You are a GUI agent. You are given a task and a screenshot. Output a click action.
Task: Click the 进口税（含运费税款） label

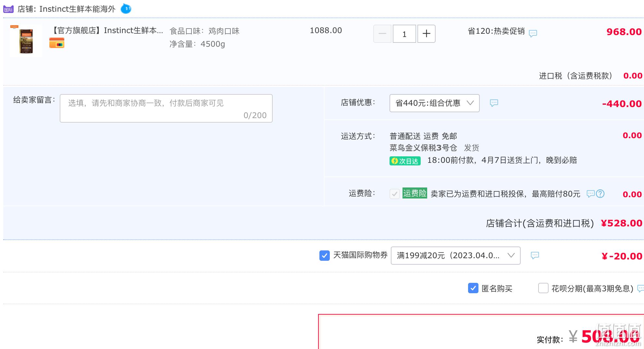576,76
